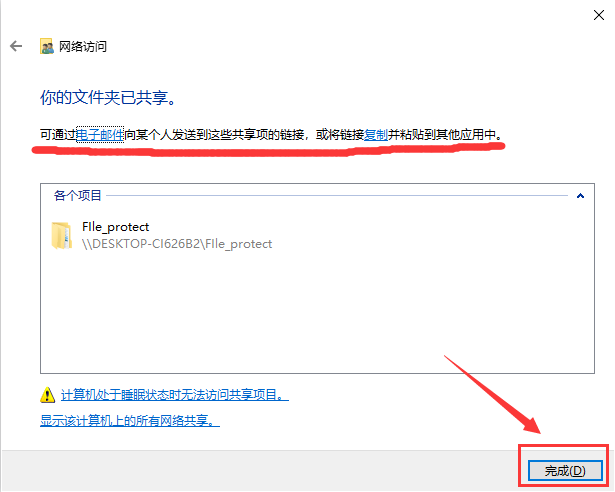Viewport: 615px width, 492px height.
Task: Select the FIle_protect folder icon
Action: pyautogui.click(x=62, y=235)
